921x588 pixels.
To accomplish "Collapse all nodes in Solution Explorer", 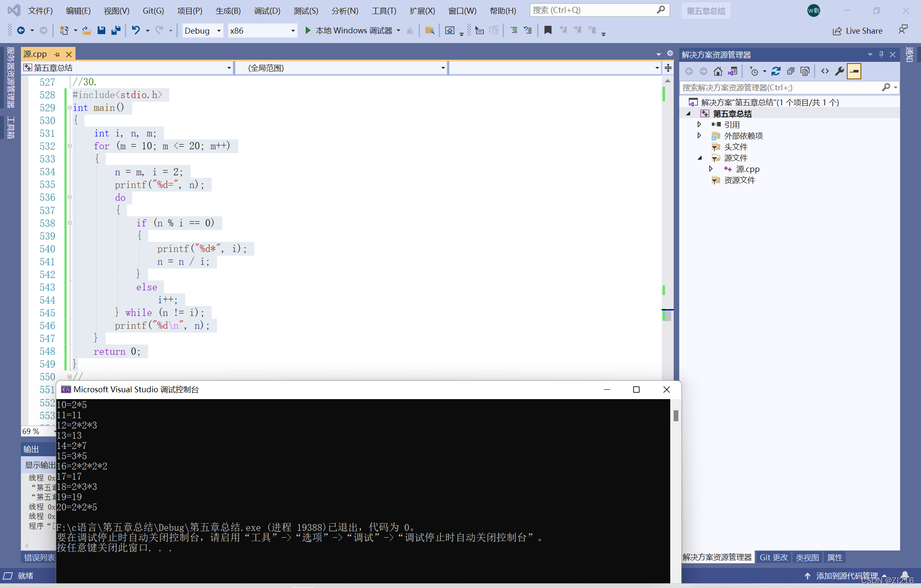I will (791, 71).
